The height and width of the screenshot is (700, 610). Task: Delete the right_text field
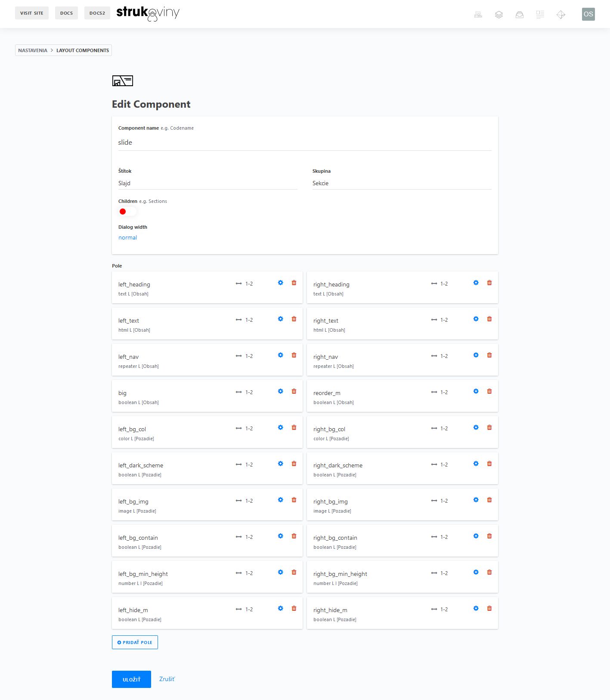[x=489, y=319]
